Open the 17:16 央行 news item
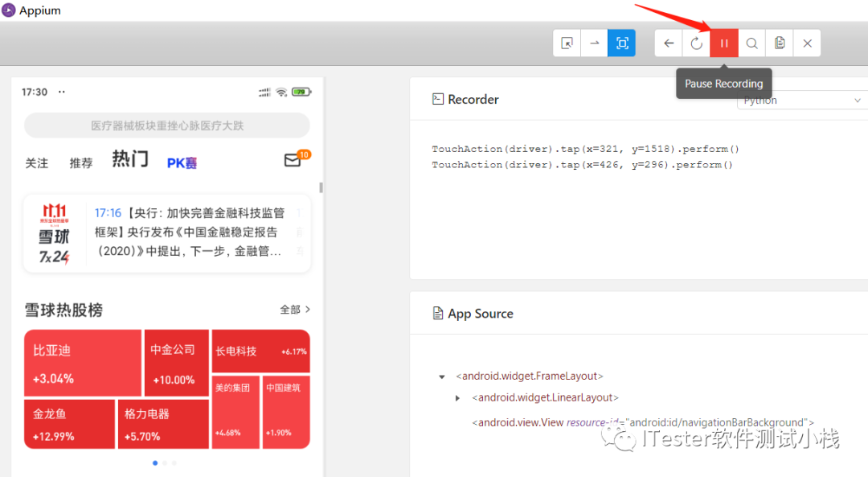The height and width of the screenshot is (477, 868). 190,232
